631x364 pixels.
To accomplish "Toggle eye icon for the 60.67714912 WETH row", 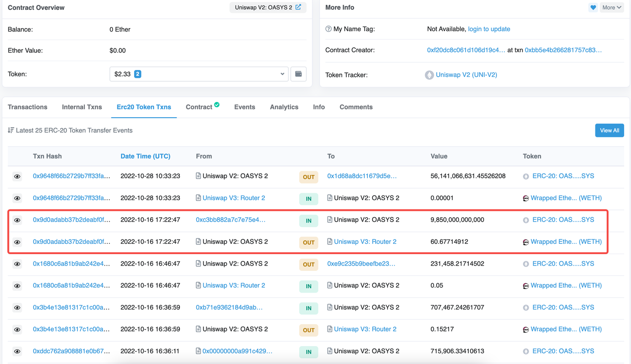I will click(x=17, y=242).
